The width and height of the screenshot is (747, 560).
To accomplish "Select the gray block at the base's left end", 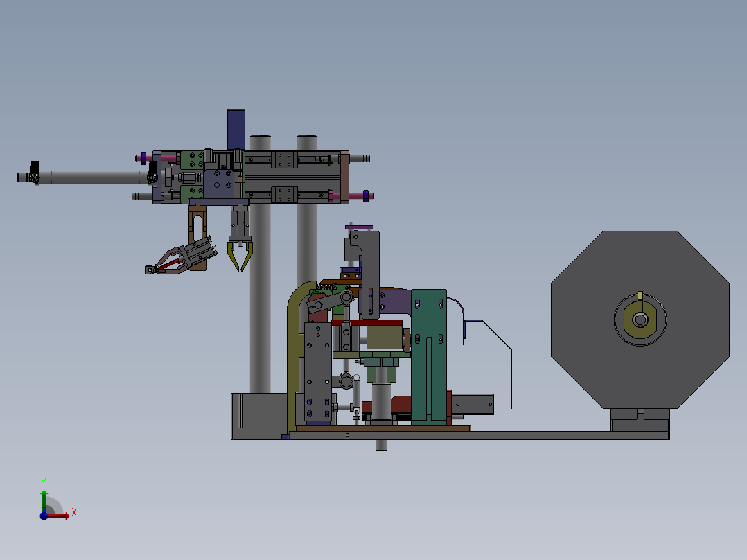I will pos(258,416).
